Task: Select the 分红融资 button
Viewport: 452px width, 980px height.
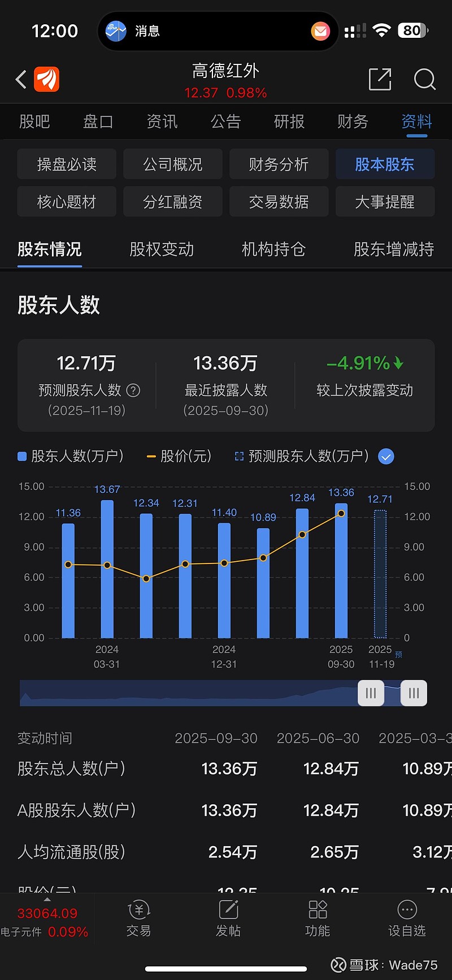Action: [173, 202]
